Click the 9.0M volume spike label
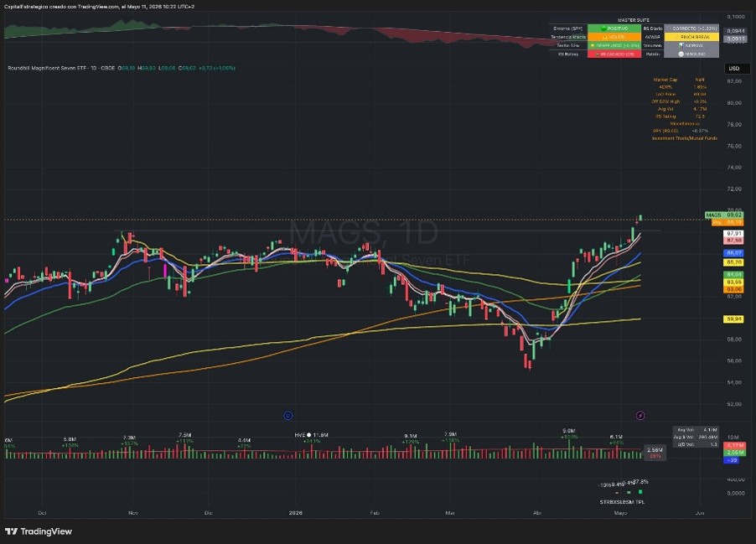The width and height of the screenshot is (756, 544). [569, 431]
